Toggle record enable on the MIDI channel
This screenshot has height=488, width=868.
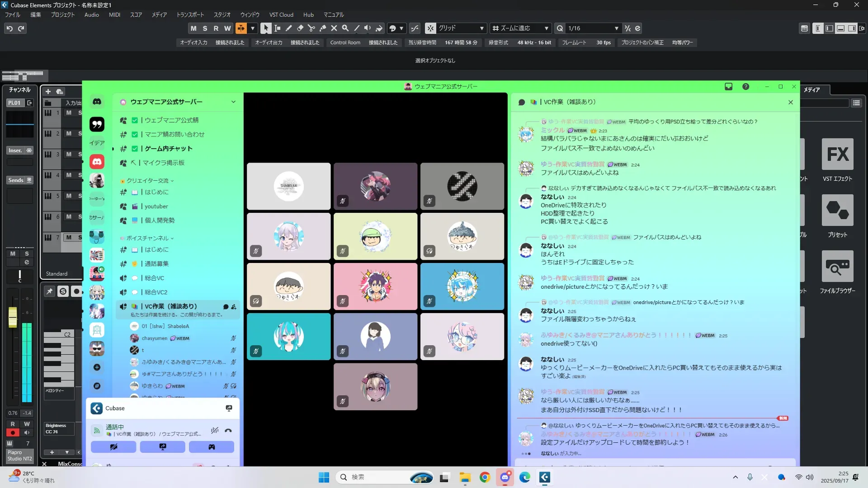click(x=13, y=432)
